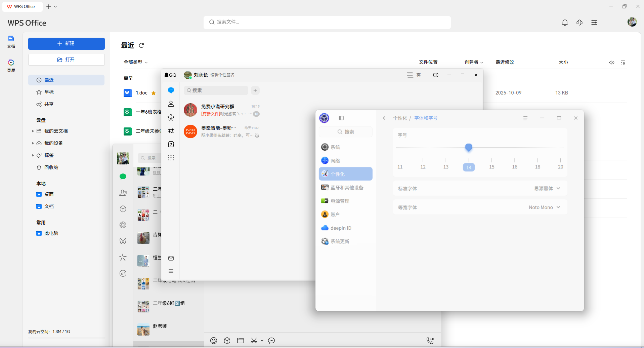Expand the 我的云文档 tree node
This screenshot has width=644, height=348.
coord(33,131)
